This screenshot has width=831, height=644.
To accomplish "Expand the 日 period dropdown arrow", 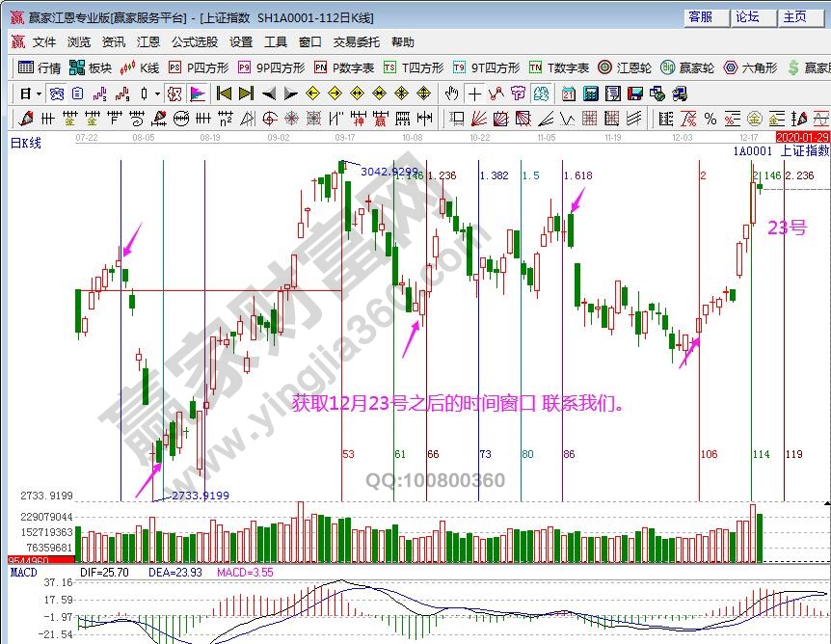I will point(39,94).
